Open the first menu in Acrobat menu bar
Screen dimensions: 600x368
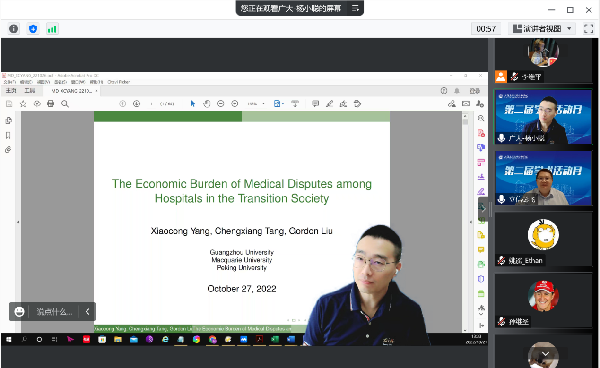(x=10, y=82)
